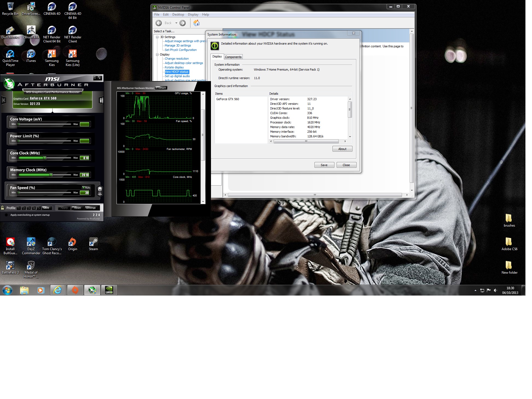Open the Afterburner info panel icon
532x399 pixels.
[x=101, y=100]
